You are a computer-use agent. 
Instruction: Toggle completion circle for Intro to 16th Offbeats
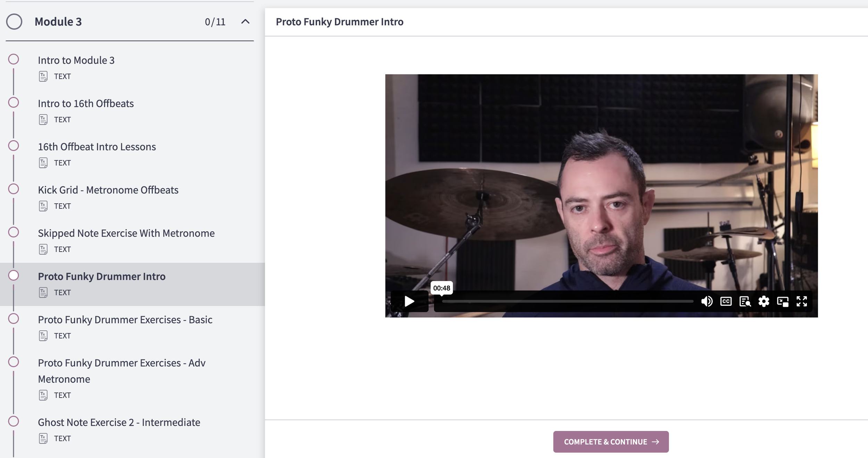point(14,103)
